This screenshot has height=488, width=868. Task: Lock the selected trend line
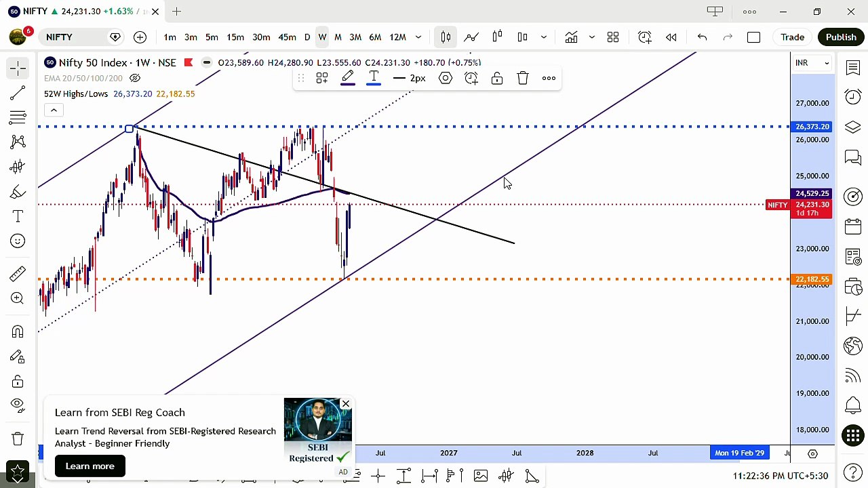497,79
